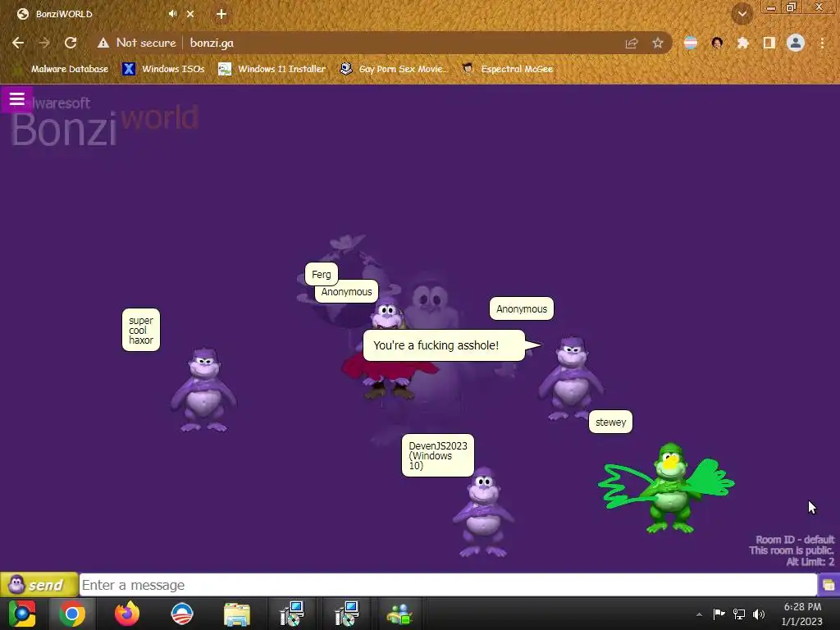Click the Anonymous Bonzi on the right
Viewport: 840px width, 630px height.
(x=571, y=378)
